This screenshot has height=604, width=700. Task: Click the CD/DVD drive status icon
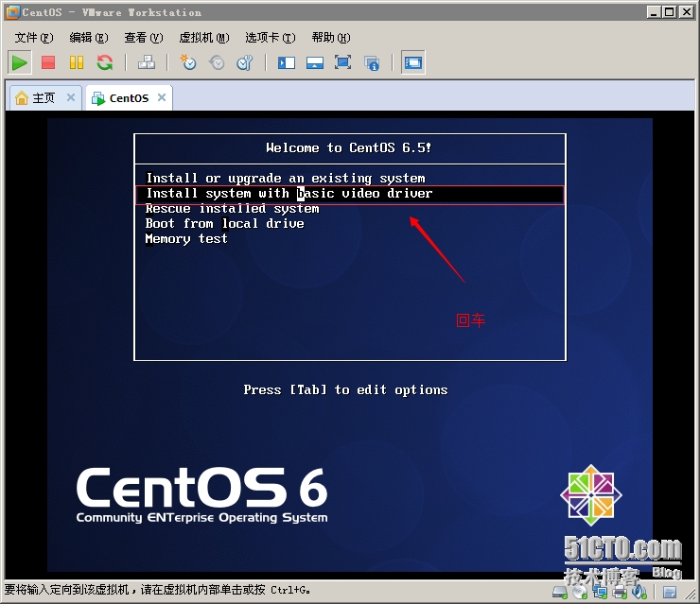[580, 592]
